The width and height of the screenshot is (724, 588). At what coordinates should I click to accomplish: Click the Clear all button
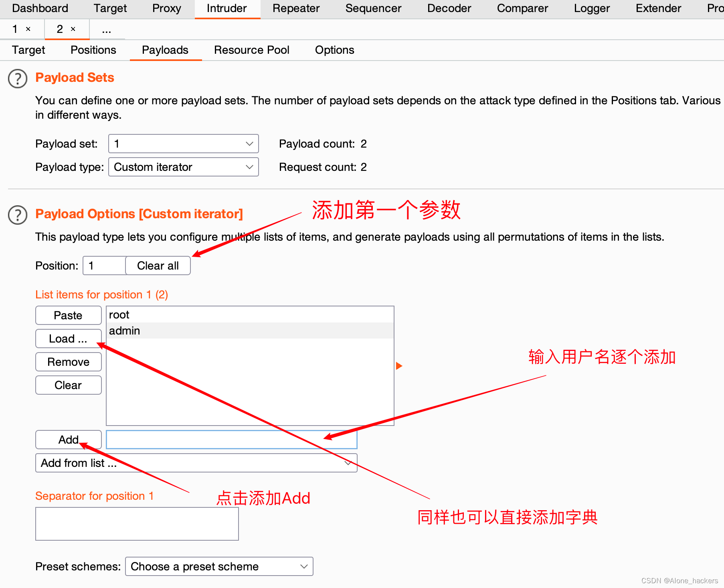pyautogui.click(x=158, y=266)
